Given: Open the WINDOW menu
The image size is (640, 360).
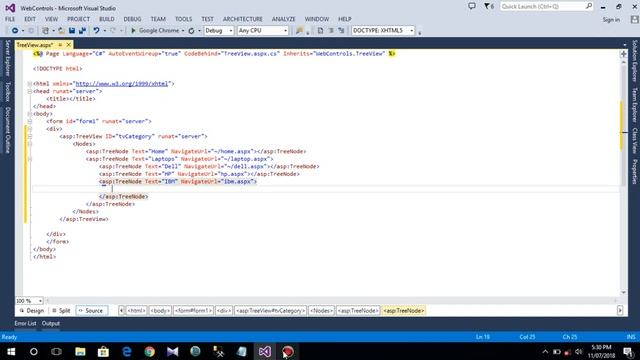Looking at the screenshot, I should tap(317, 19).
